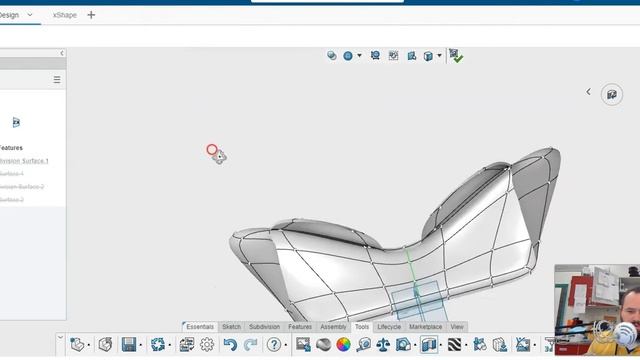Click the cube view orientation icon

pos(428,56)
